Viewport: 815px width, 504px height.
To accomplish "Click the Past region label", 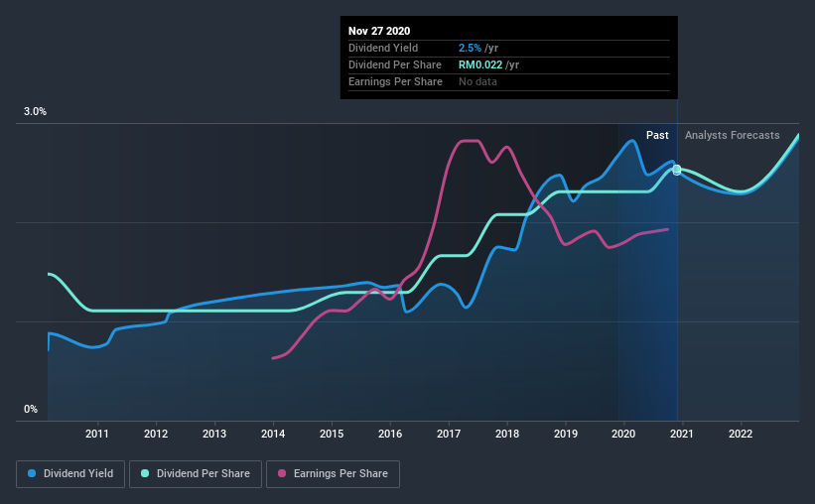I will tap(657, 135).
